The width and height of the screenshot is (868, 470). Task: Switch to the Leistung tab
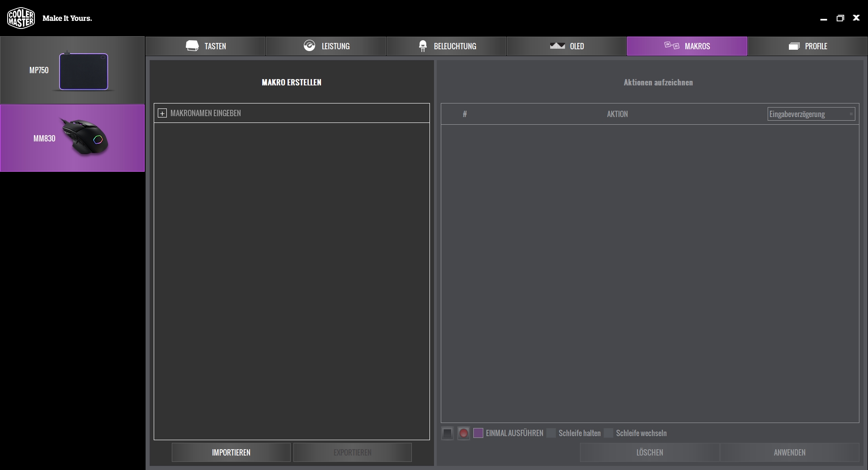(326, 46)
